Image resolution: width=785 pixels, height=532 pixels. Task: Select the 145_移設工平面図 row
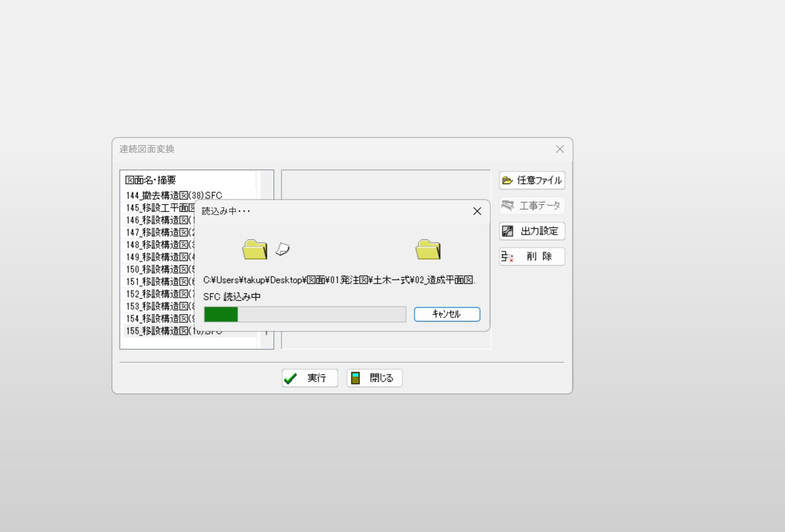point(159,208)
